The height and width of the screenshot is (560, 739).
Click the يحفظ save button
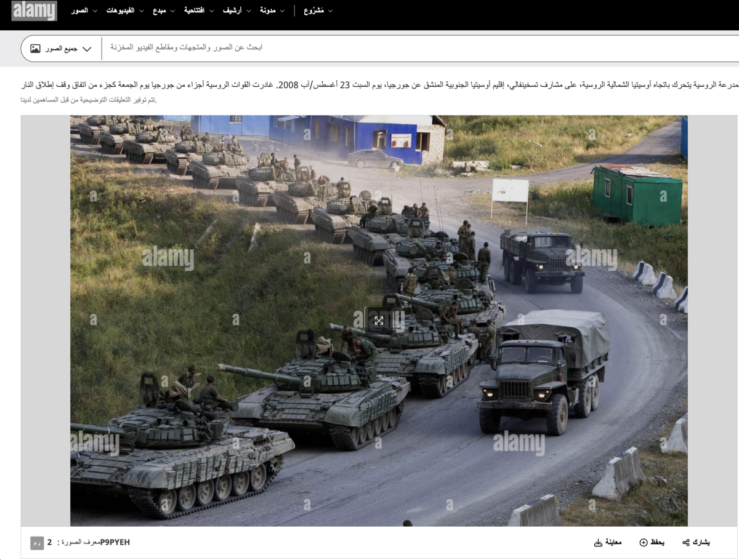pos(657,542)
